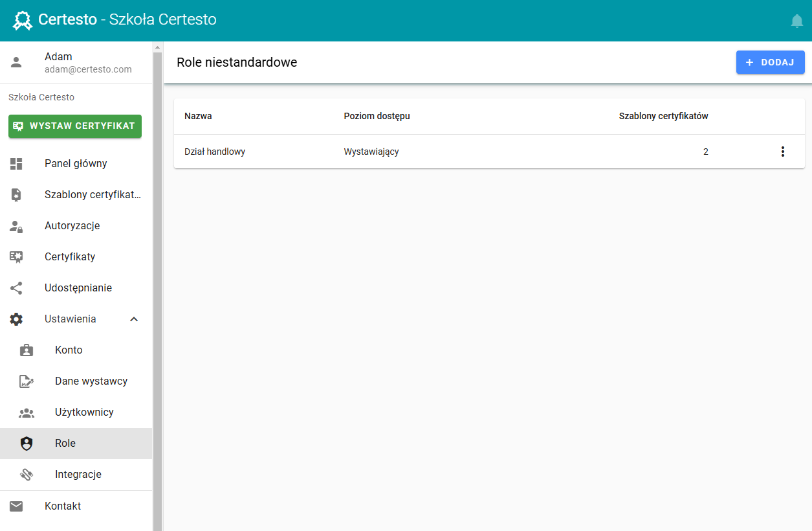Select Ustawienia menu label
The image size is (812, 531).
click(x=71, y=319)
